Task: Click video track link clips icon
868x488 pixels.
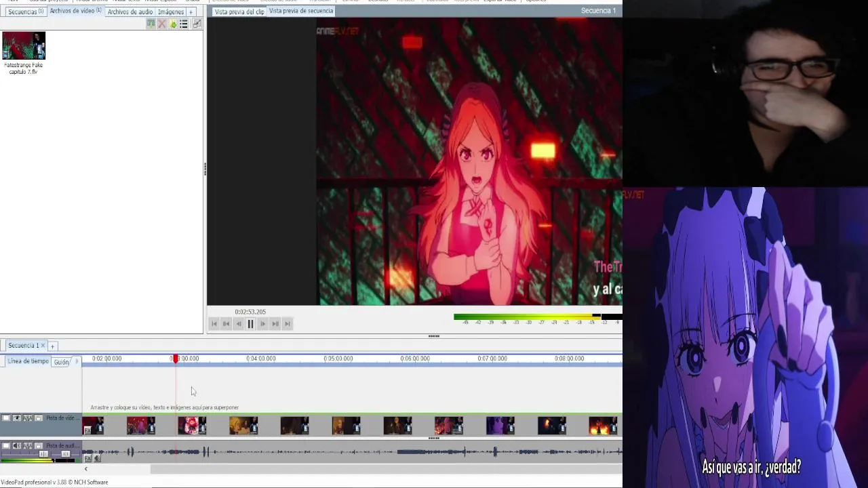Action: pos(28,418)
